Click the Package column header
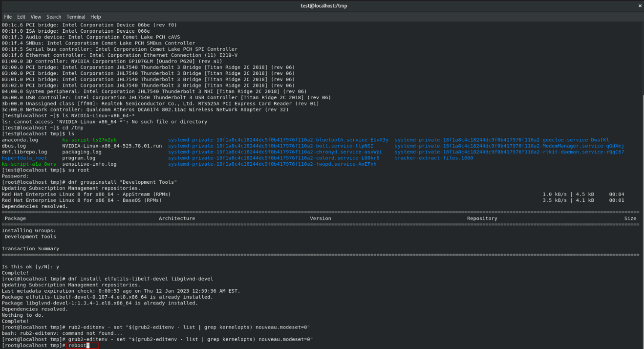This screenshot has width=644, height=349. point(15,218)
